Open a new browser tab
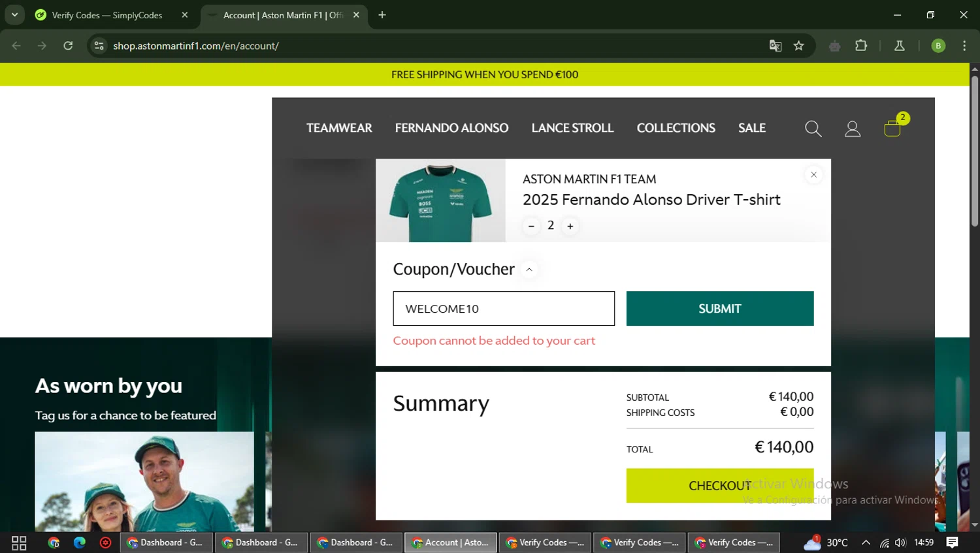Image resolution: width=980 pixels, height=553 pixels. (382, 15)
